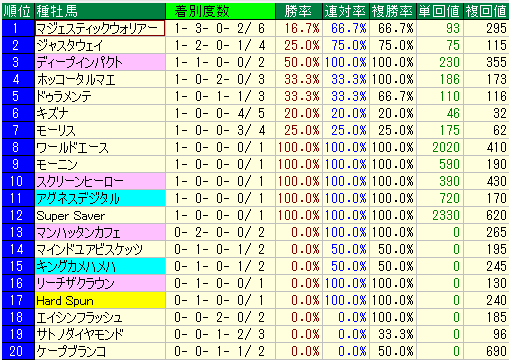Click the 着別度数 column header
The height and width of the screenshot is (360, 509).
coord(220,11)
